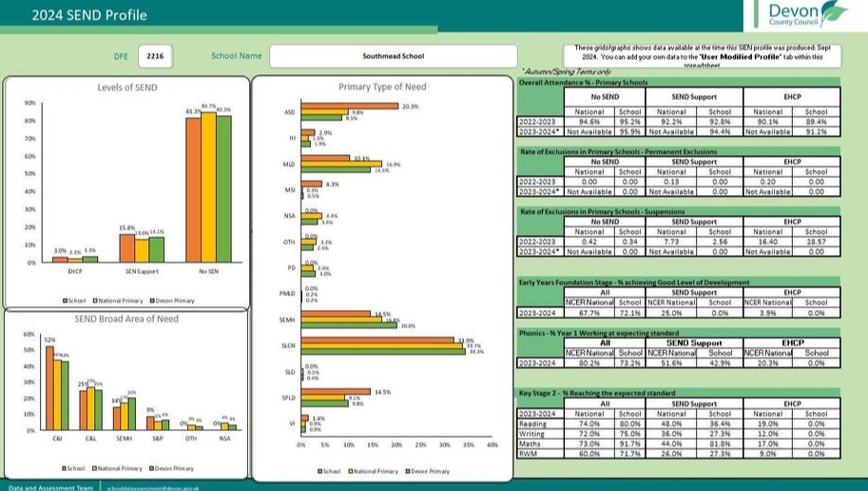Viewport: 868px width, 491px height.
Task: Select the Permanent Exclusions table header
Action: click(x=618, y=151)
